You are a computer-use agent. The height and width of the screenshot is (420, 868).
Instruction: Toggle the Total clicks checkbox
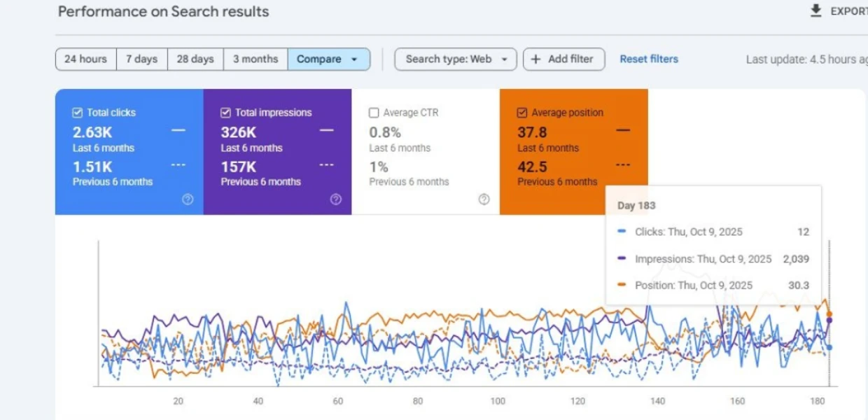[x=78, y=112]
